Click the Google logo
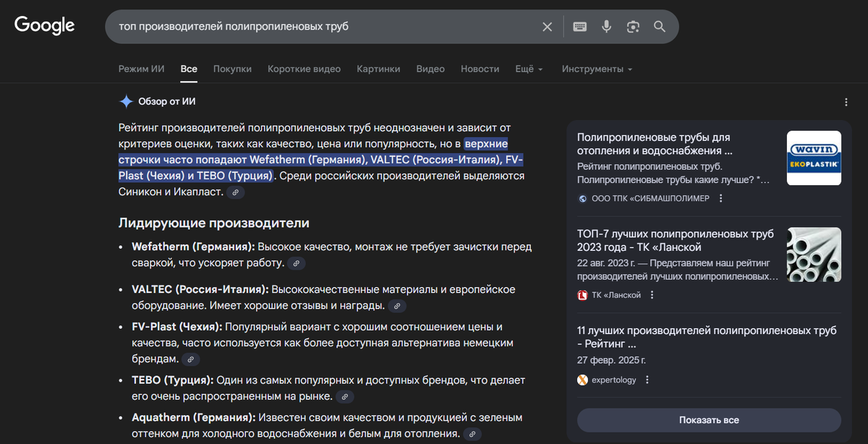868x444 pixels. (45, 25)
